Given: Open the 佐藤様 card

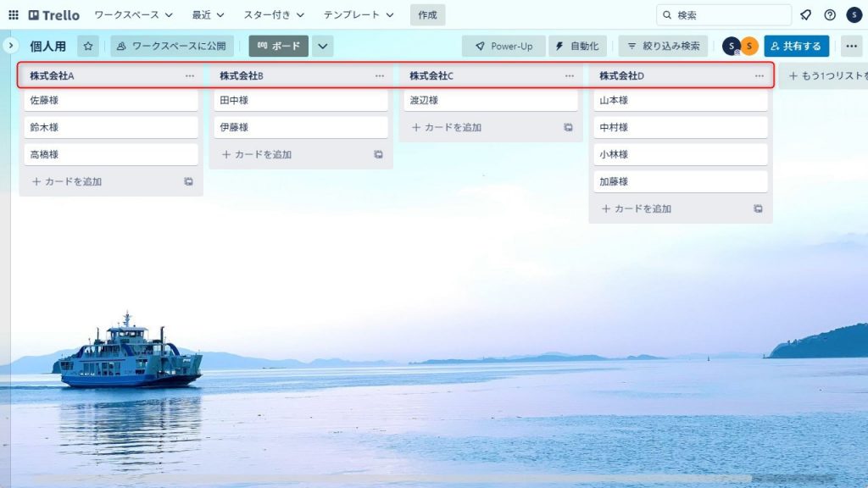Looking at the screenshot, I should point(111,101).
